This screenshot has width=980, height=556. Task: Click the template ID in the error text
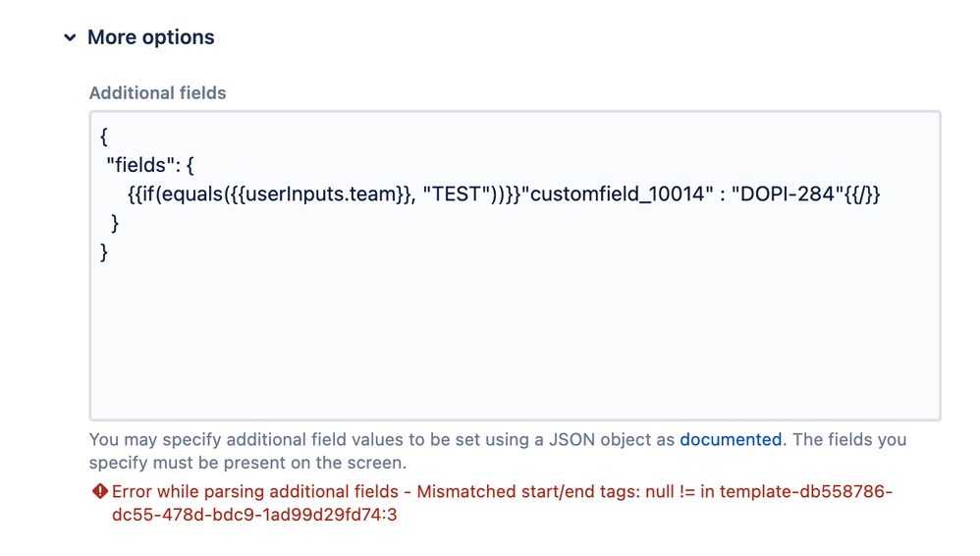[502, 503]
